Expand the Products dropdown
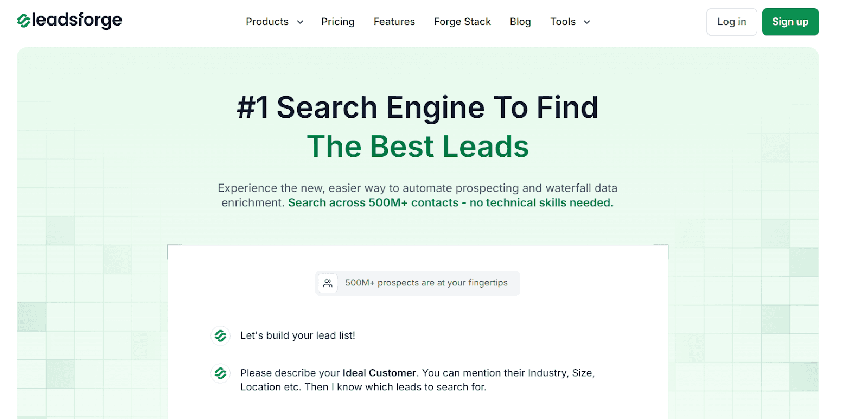Viewport: 868px width, 419px height. 267,22
